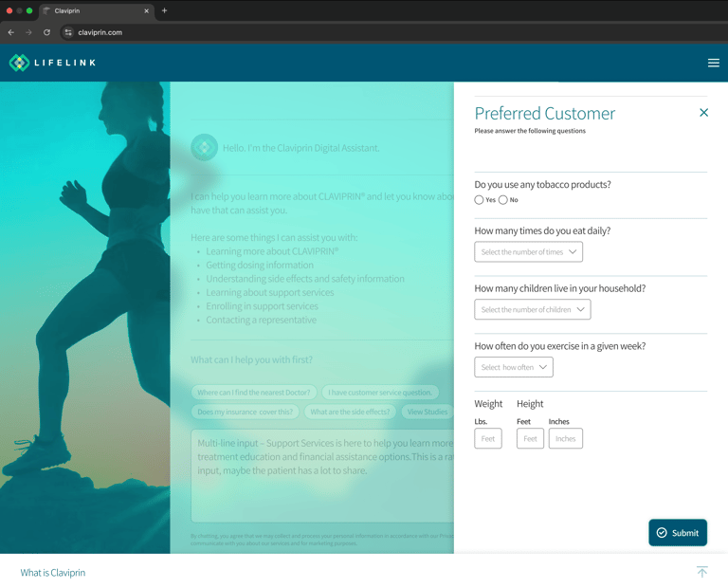This screenshot has width=728, height=588.
Task: Select No for tobacco products
Action: [x=502, y=200]
